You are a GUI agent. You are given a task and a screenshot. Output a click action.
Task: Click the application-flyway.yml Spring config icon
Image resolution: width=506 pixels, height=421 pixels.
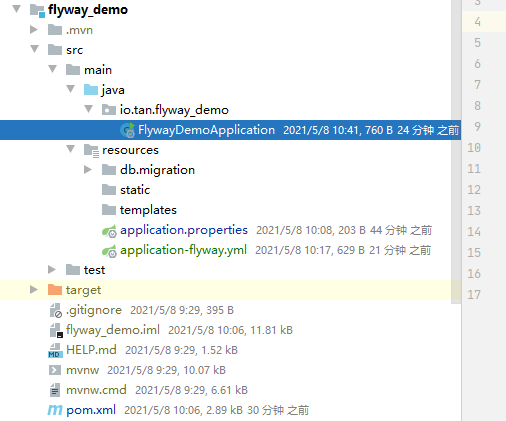pos(109,251)
